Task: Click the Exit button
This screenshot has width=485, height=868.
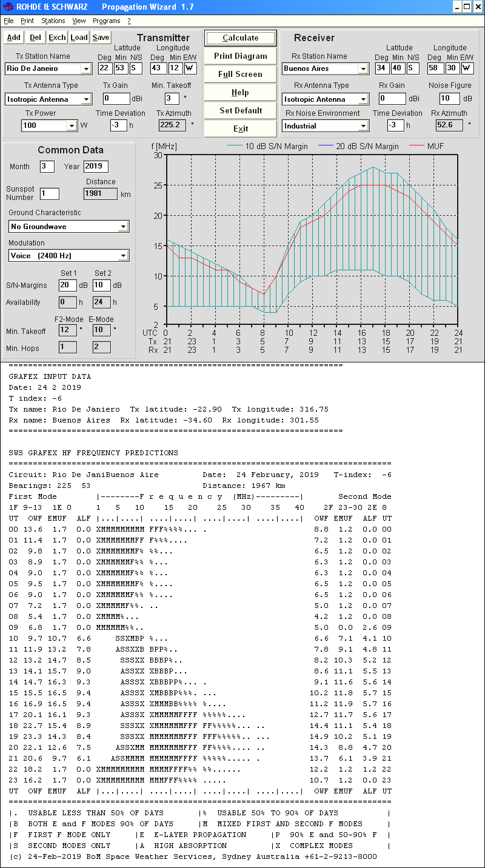Action: (x=240, y=129)
